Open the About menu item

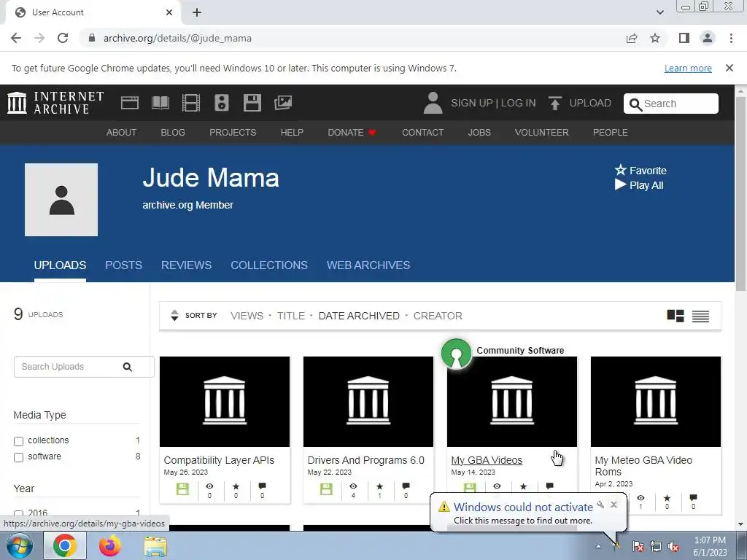point(122,133)
